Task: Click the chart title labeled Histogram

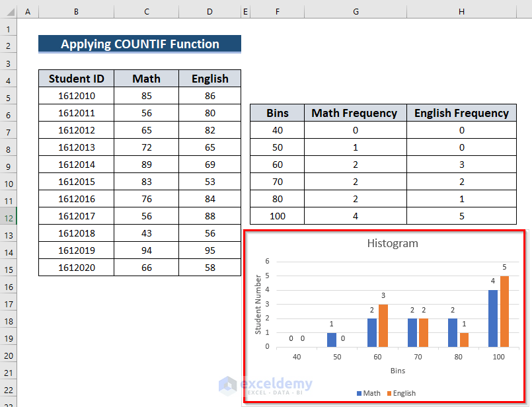Action: tap(393, 243)
